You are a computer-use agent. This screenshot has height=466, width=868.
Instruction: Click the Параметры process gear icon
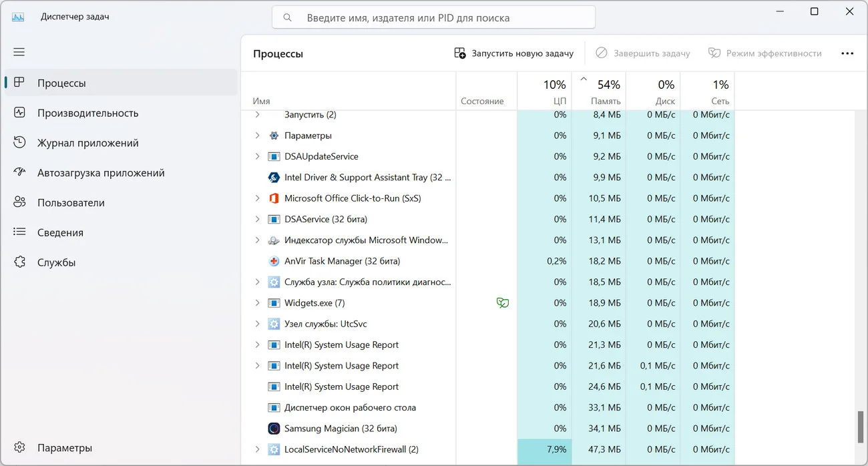click(274, 136)
